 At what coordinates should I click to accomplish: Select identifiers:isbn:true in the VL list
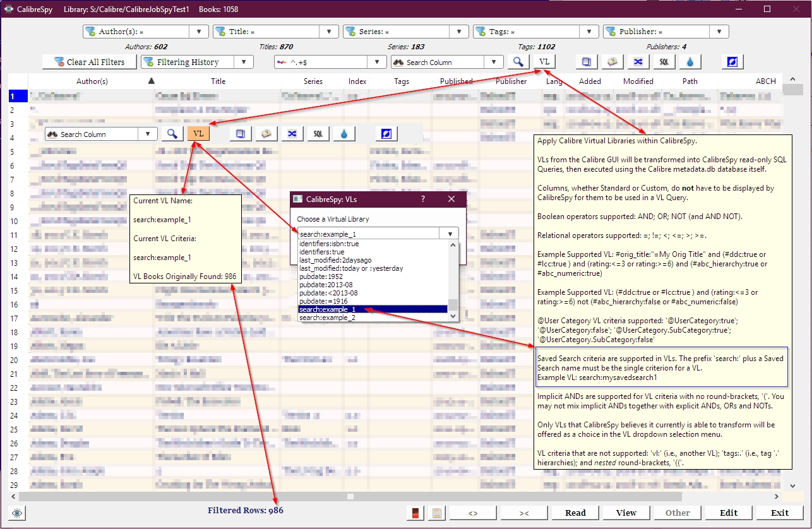point(373,244)
